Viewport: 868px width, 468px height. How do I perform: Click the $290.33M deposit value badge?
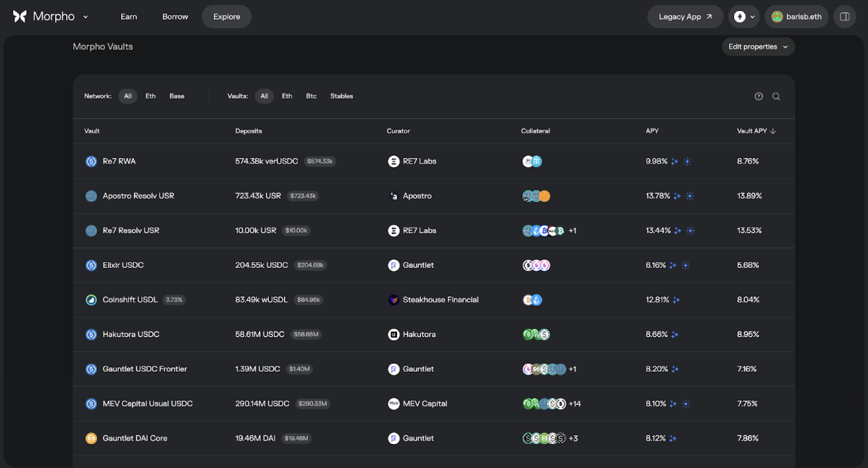point(313,404)
